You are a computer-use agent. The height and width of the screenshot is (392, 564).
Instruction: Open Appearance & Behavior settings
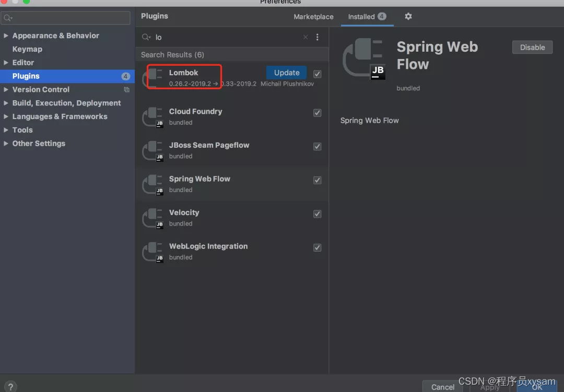55,35
